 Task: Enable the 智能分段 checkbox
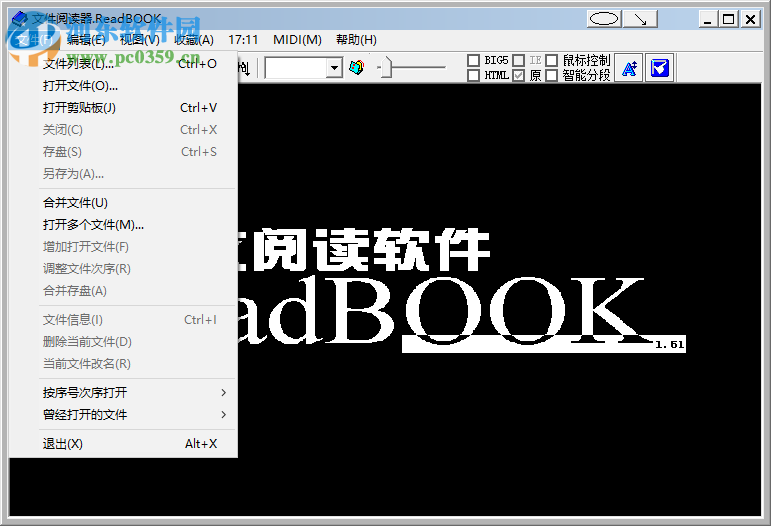pyautogui.click(x=551, y=75)
